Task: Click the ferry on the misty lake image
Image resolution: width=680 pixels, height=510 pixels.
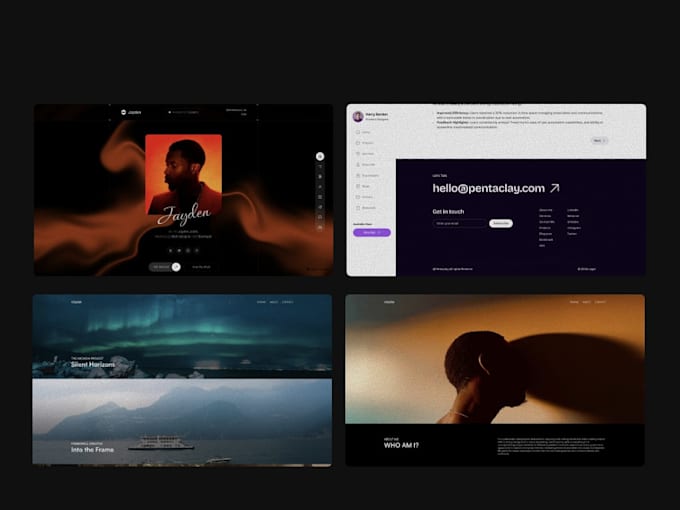Action: pyautogui.click(x=161, y=443)
